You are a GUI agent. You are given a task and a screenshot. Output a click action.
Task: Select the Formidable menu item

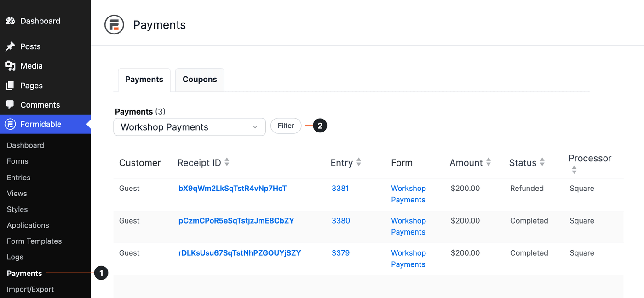pos(45,124)
